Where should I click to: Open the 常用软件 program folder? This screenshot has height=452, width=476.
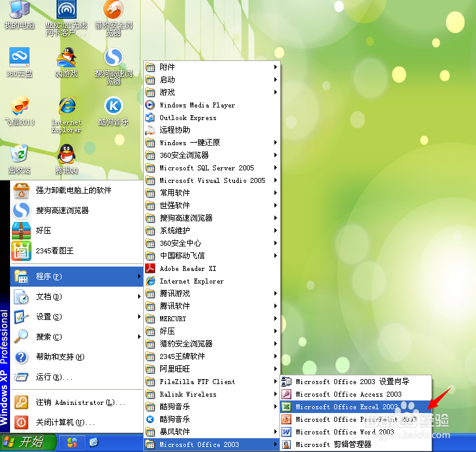[212, 193]
